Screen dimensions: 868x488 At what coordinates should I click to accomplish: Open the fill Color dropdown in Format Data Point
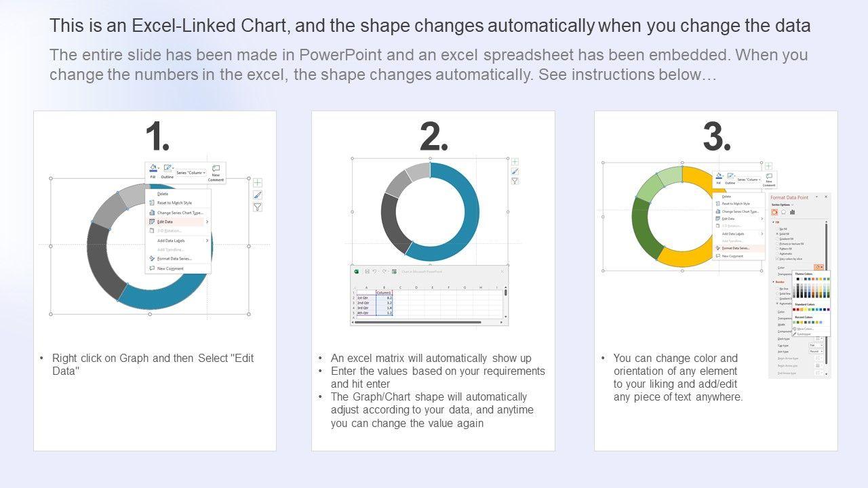(x=818, y=268)
